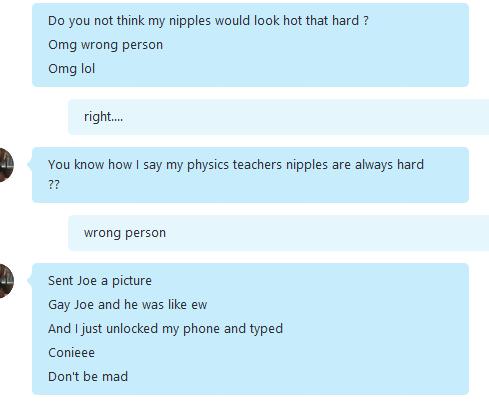Click the 'Don't be mad' message line
The height and width of the screenshot is (403, 489).
(88, 377)
